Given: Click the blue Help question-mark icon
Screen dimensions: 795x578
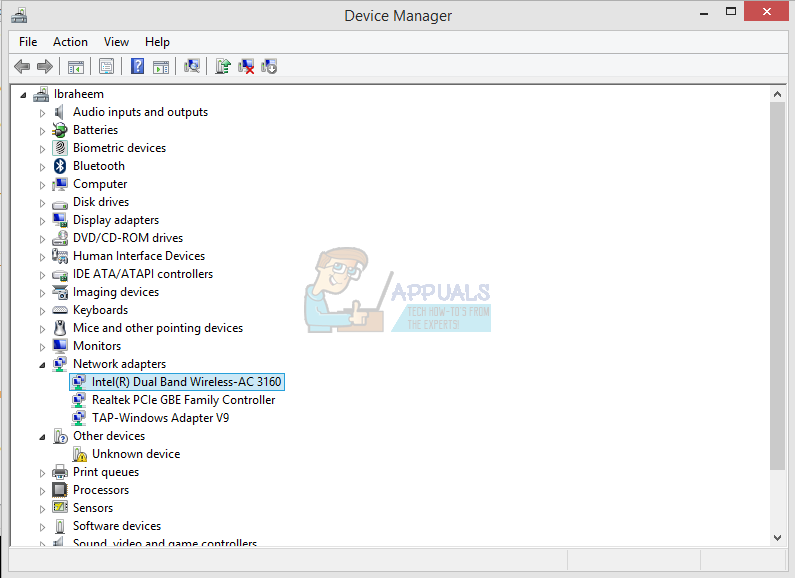Looking at the screenshot, I should pyautogui.click(x=137, y=66).
